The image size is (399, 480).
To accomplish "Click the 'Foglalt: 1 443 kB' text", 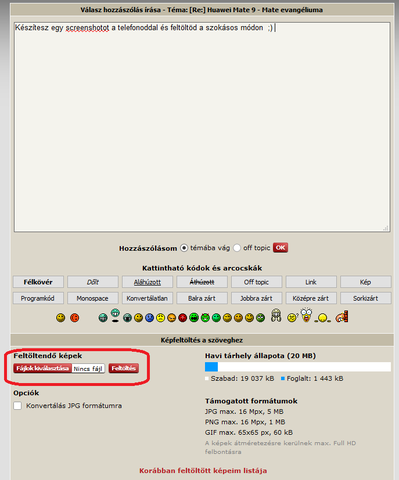I will [315, 379].
